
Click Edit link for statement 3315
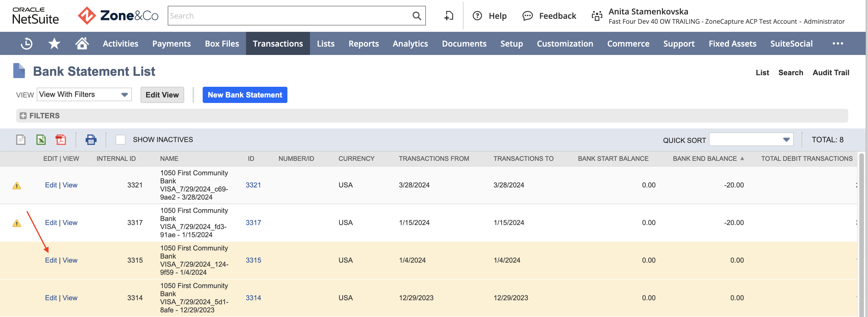click(x=51, y=260)
